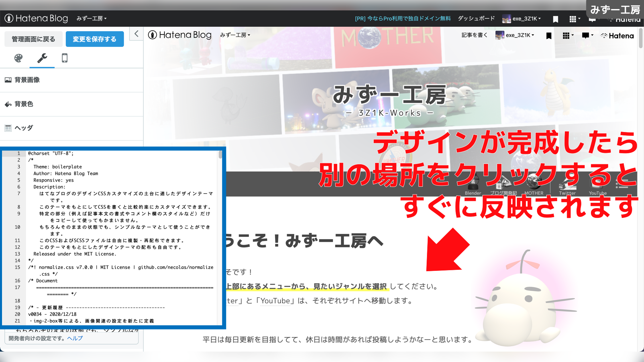
Task: Click 記事を書く in the preview
Action: pyautogui.click(x=474, y=35)
